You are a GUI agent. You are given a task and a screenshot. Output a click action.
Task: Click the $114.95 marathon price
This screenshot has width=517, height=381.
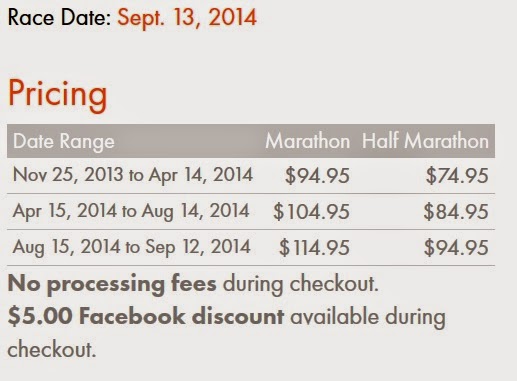point(314,248)
